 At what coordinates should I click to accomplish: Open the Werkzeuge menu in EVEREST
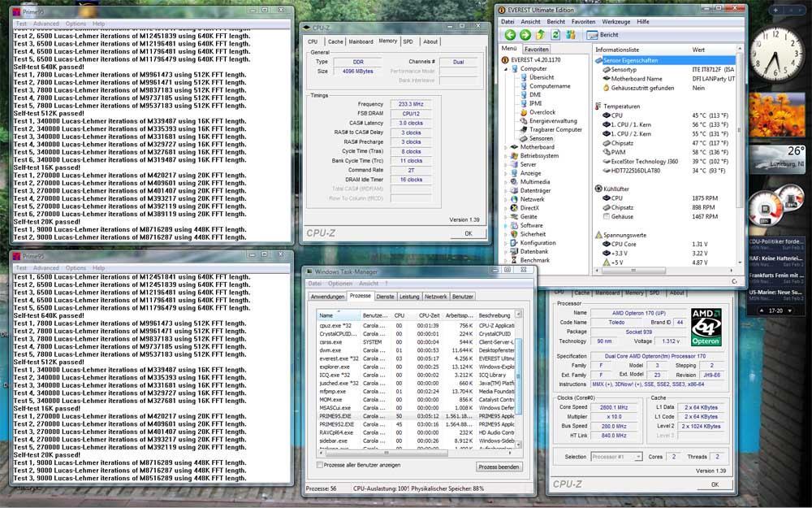coord(615,22)
